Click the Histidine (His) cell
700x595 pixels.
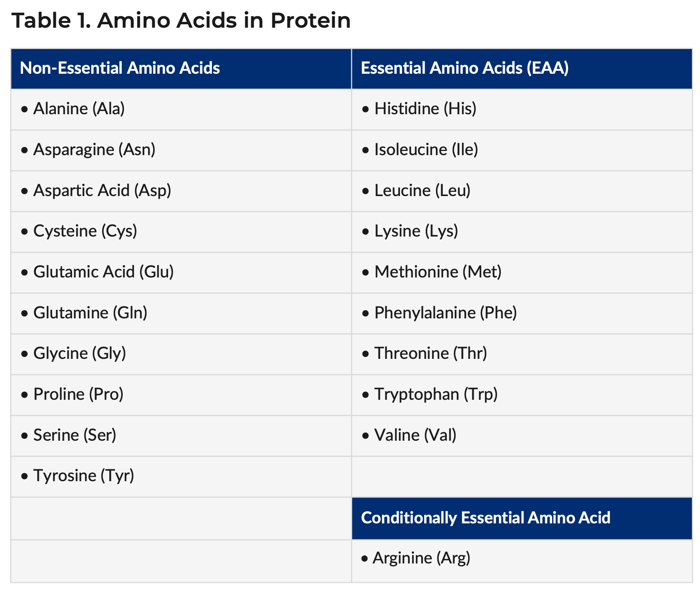[425, 109]
